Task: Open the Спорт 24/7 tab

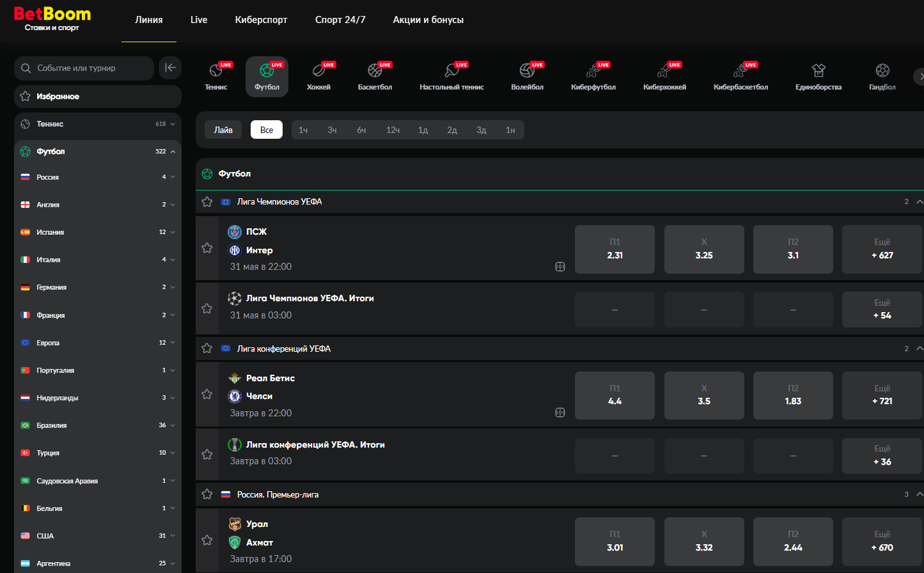Action: (340, 20)
